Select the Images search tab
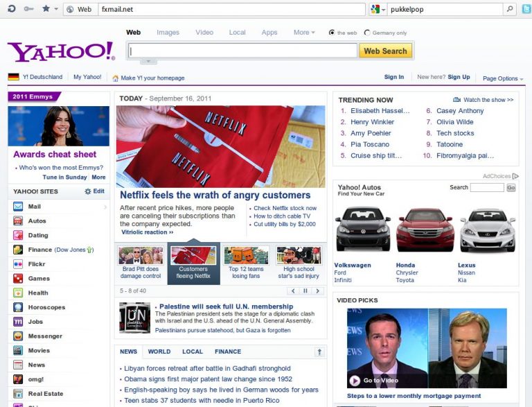Viewport: 532px width, 407px height. point(168,33)
